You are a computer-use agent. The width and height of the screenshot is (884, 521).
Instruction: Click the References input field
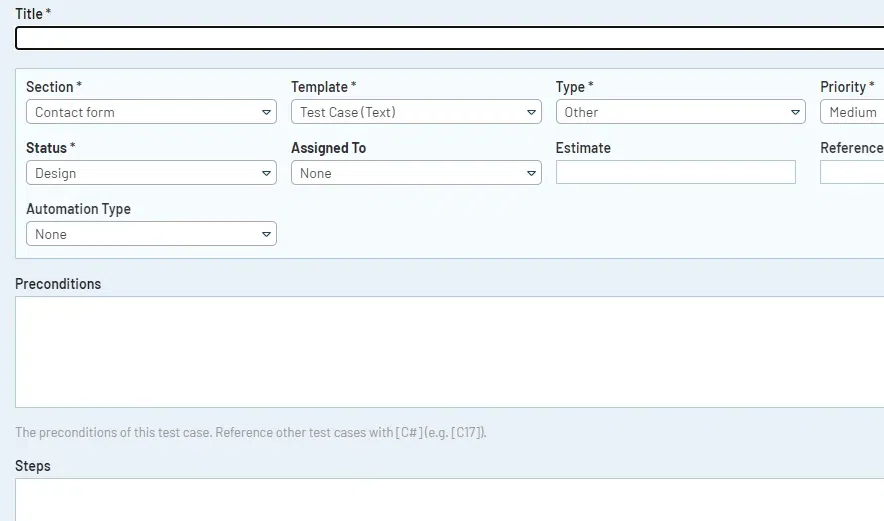(852, 173)
